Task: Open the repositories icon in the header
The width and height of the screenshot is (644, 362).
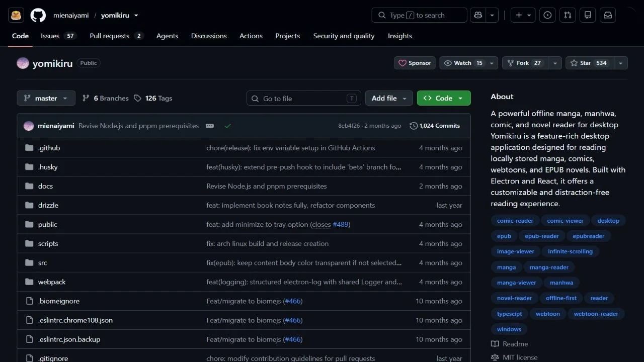Action: pos(588,15)
